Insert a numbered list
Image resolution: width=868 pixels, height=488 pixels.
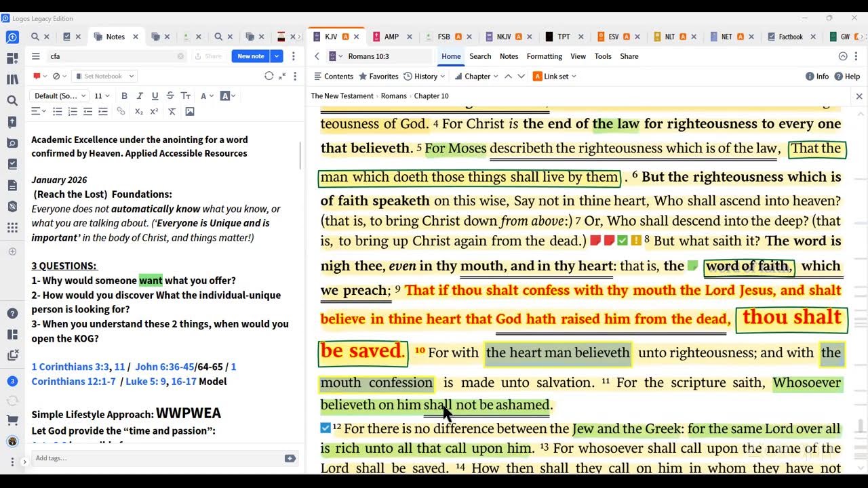click(73, 111)
